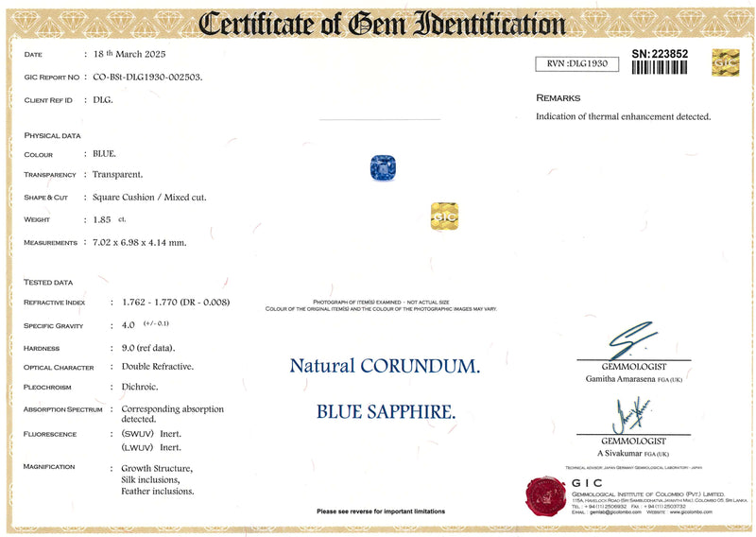Click Indication of thermal enhancement detected
The image size is (756, 537).
pyautogui.click(x=624, y=117)
